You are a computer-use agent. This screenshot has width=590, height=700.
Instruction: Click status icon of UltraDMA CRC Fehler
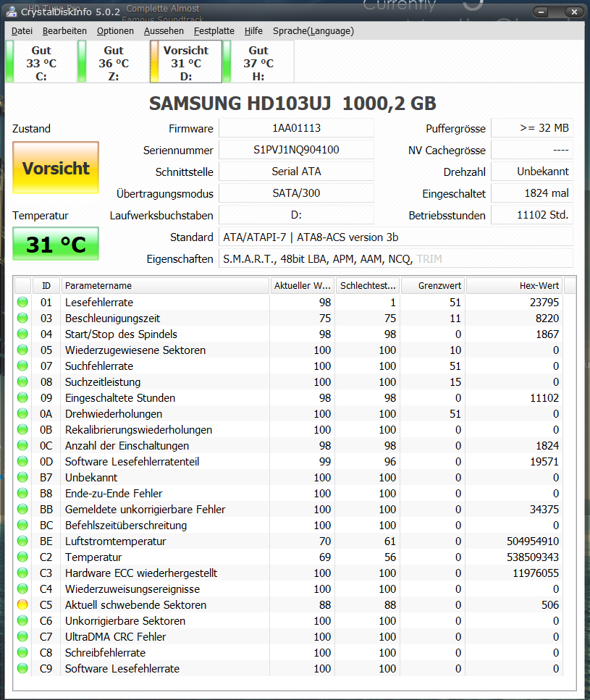(x=22, y=636)
